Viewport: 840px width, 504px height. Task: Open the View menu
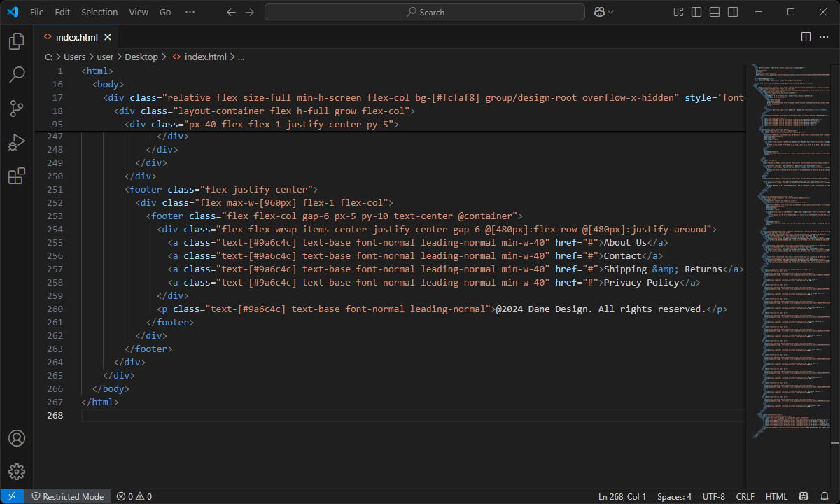139,12
